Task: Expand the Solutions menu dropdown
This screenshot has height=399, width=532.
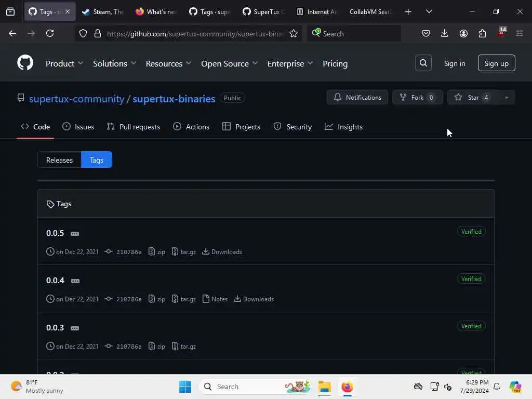Action: (x=115, y=63)
